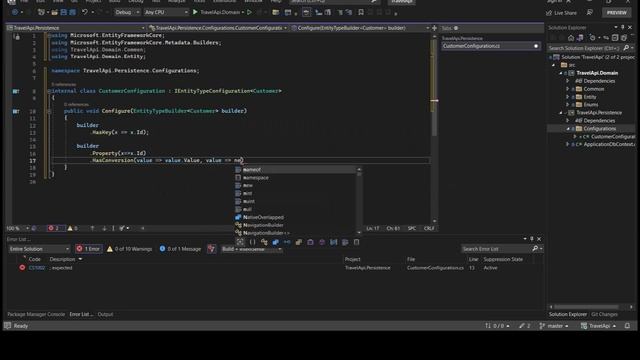
Task: Select ApplicationDbContext file in Solution Explorer
Action: [x=610, y=144]
